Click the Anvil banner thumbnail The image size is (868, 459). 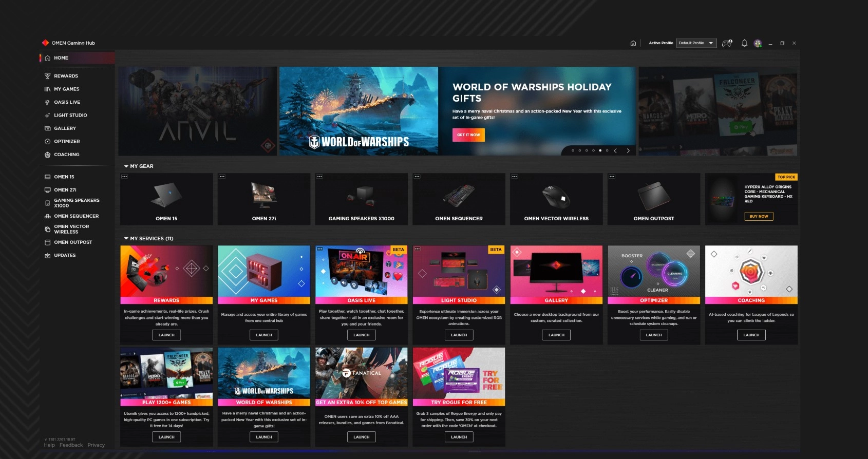click(198, 111)
